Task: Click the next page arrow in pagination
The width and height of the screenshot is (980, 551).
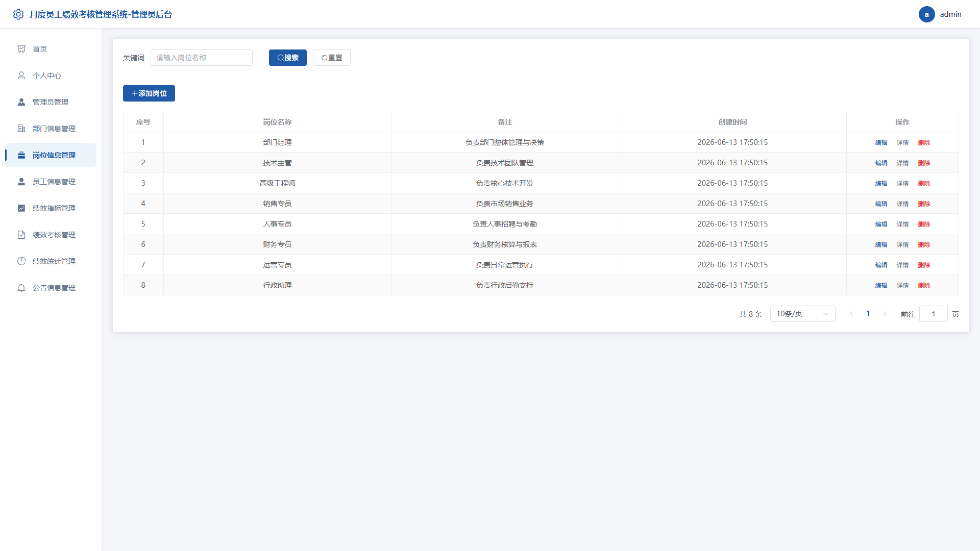Action: [885, 314]
